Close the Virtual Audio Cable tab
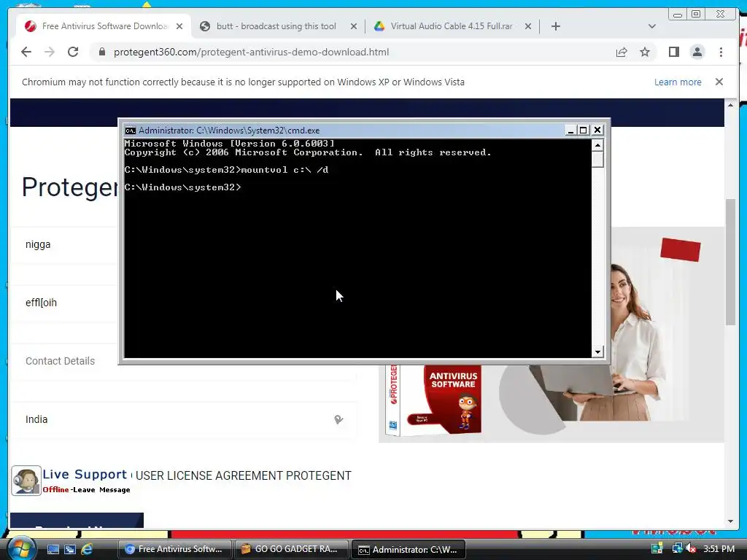Screen dimensions: 747x560 pos(528,26)
